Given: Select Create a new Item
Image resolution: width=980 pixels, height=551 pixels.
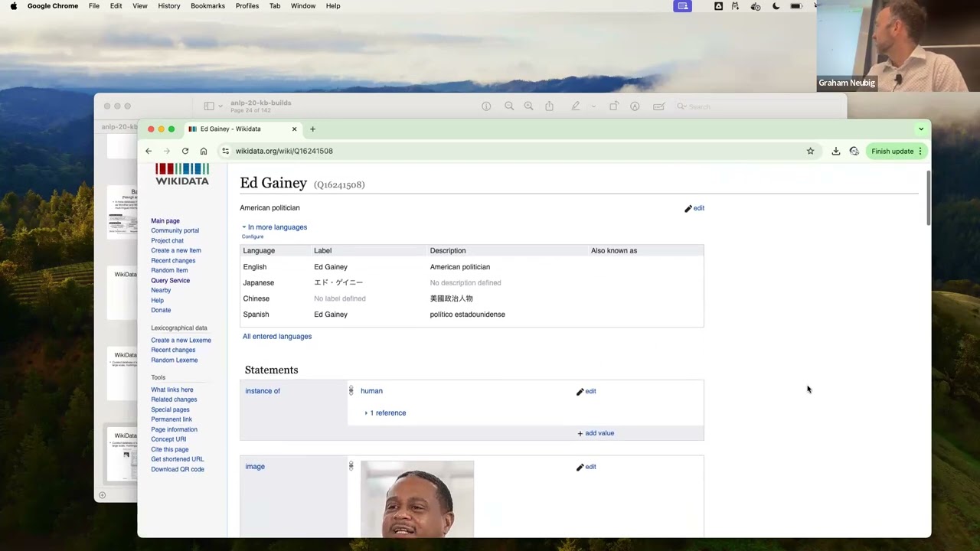Looking at the screenshot, I should click(176, 250).
